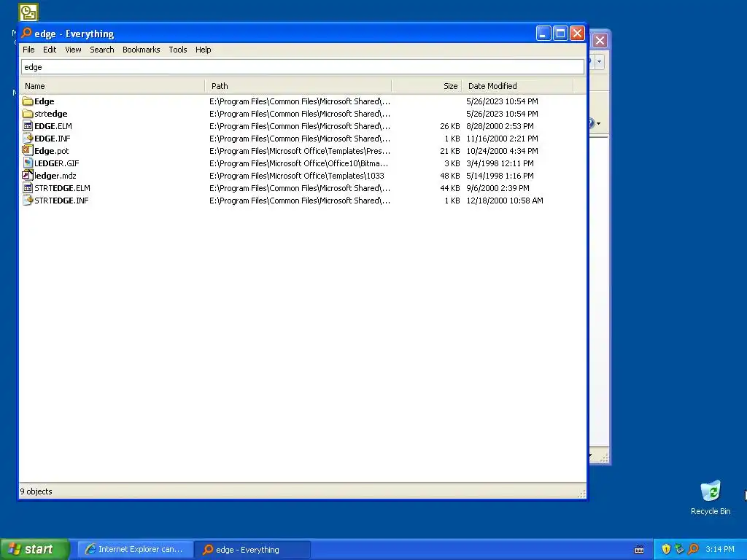The height and width of the screenshot is (560, 747).
Task: Click the 48 KB size cell
Action: pos(449,176)
